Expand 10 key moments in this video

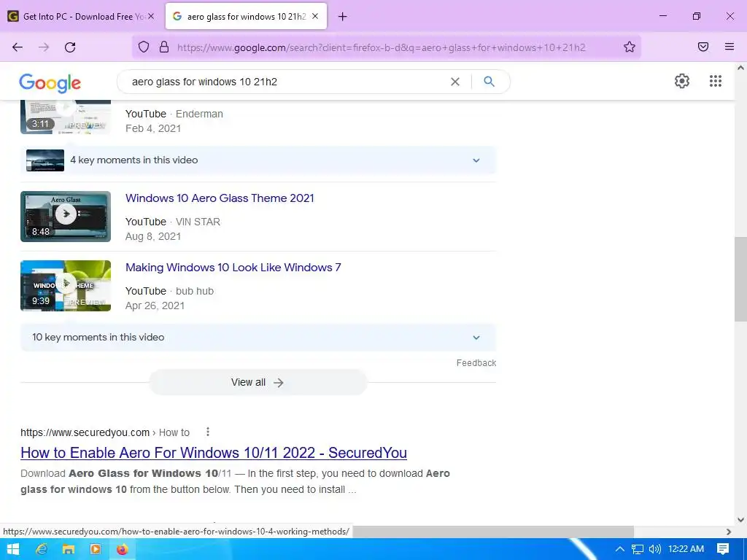[x=258, y=337]
